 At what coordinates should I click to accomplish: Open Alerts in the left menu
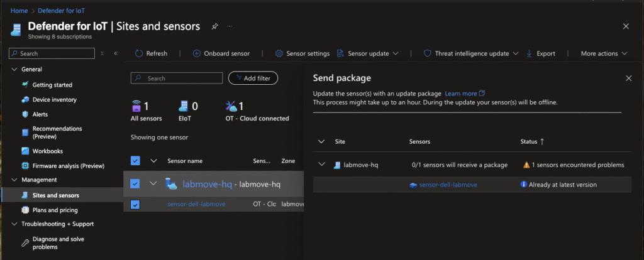40,114
